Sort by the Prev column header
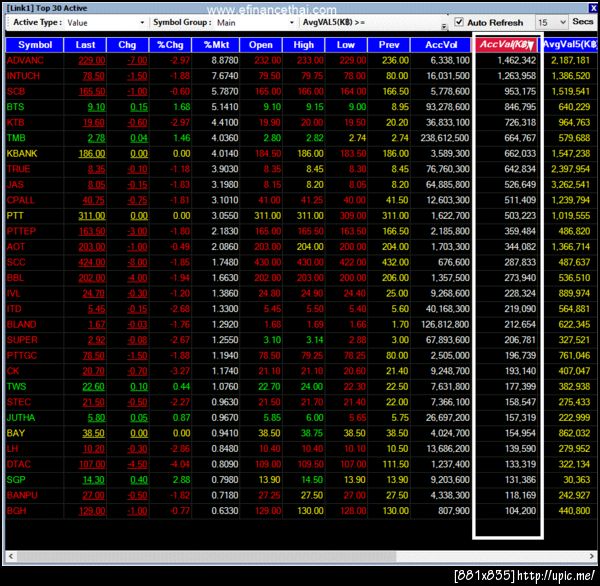This screenshot has width=600, height=586. [x=389, y=45]
